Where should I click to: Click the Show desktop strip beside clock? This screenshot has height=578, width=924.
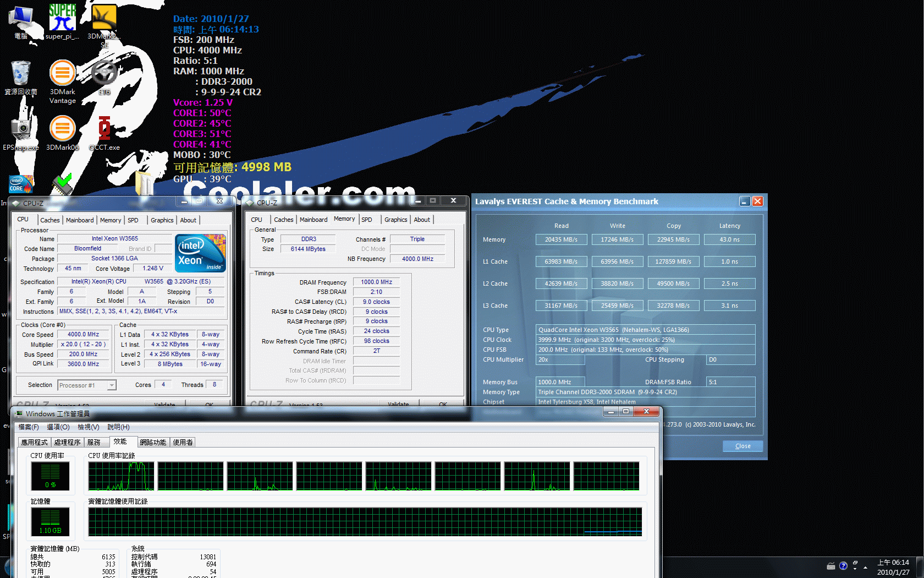coord(920,567)
